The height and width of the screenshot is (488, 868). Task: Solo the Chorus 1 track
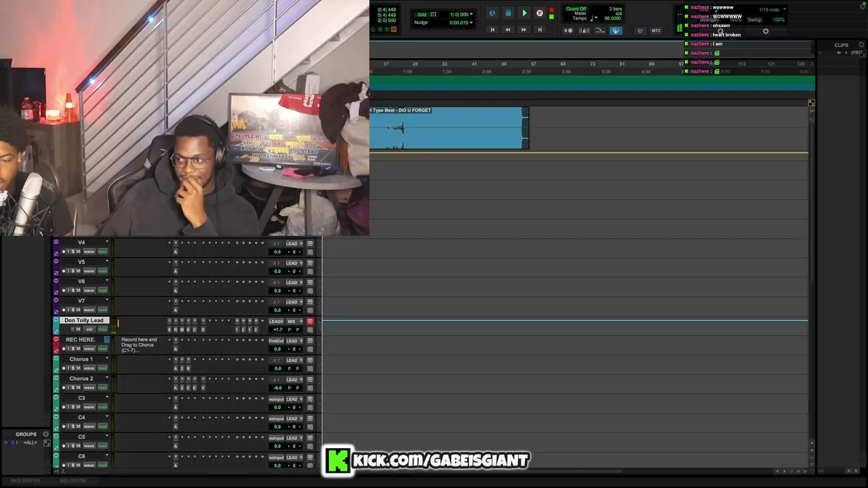[73, 368]
